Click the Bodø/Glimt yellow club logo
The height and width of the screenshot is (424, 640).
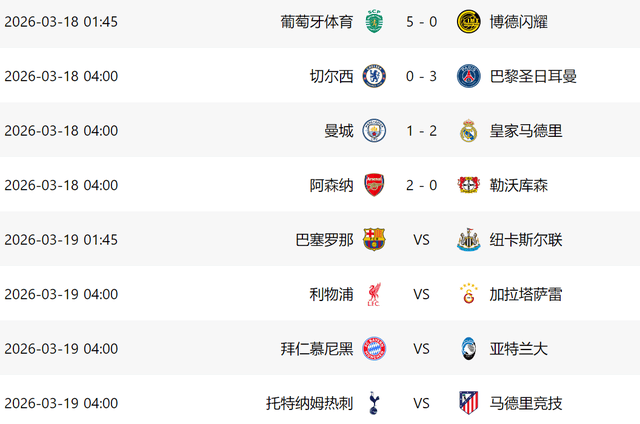tap(468, 21)
